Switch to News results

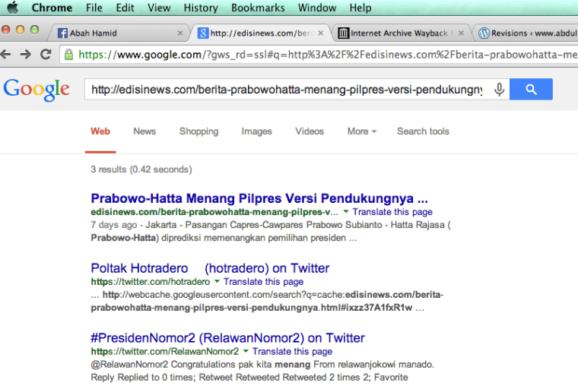(144, 131)
